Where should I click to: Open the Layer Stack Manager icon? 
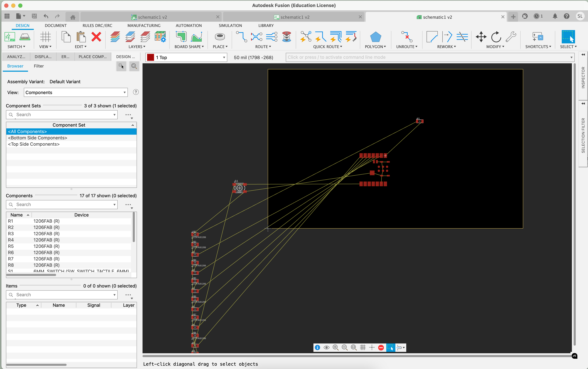tap(160, 37)
